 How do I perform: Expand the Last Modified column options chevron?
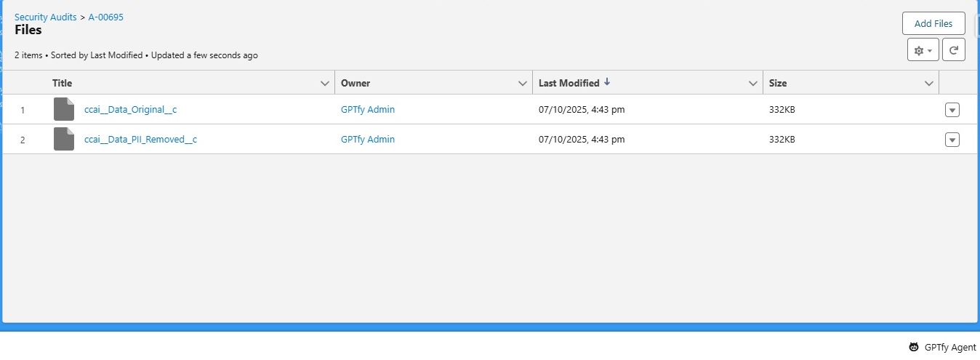click(x=753, y=84)
